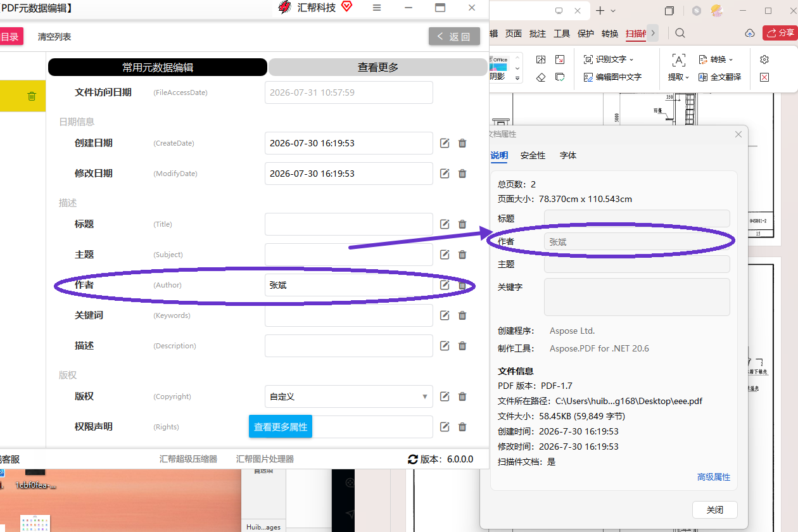Go to the 保护 ribbon tab
Image resolution: width=798 pixels, height=532 pixels.
point(586,34)
